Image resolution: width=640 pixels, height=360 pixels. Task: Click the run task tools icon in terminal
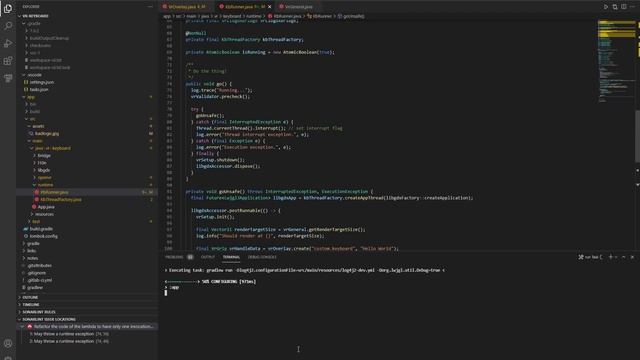[x=581, y=257]
